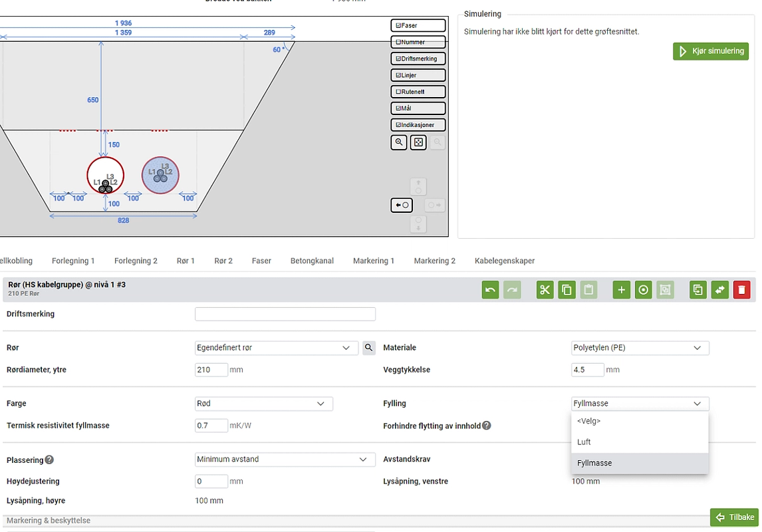Click the greyed move-down arrow button
762x532 pixels.
pyautogui.click(x=418, y=224)
